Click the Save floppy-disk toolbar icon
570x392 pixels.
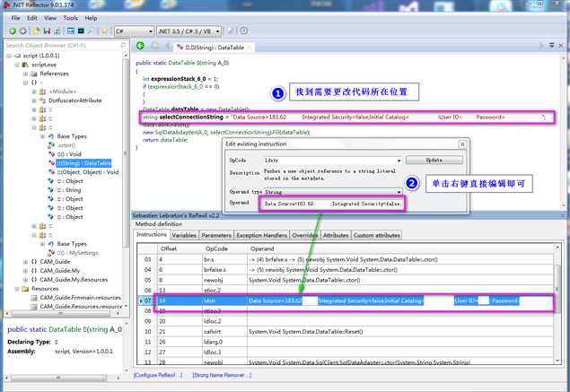pyautogui.click(x=47, y=31)
